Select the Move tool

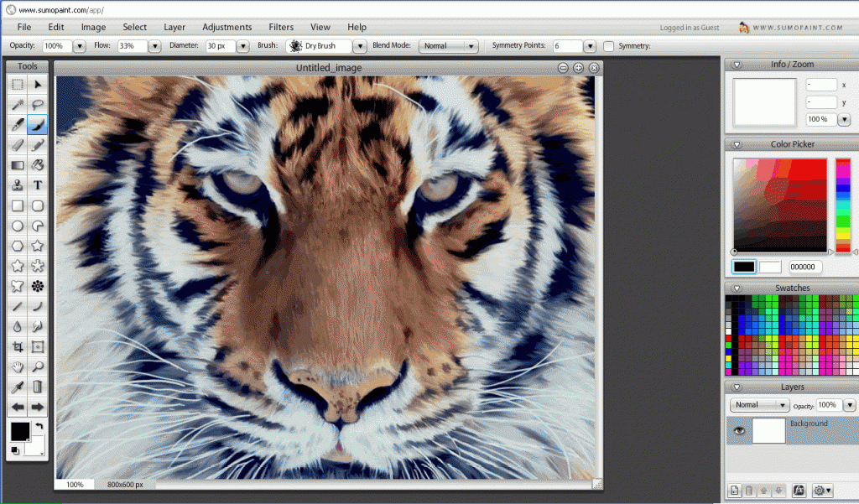click(38, 84)
